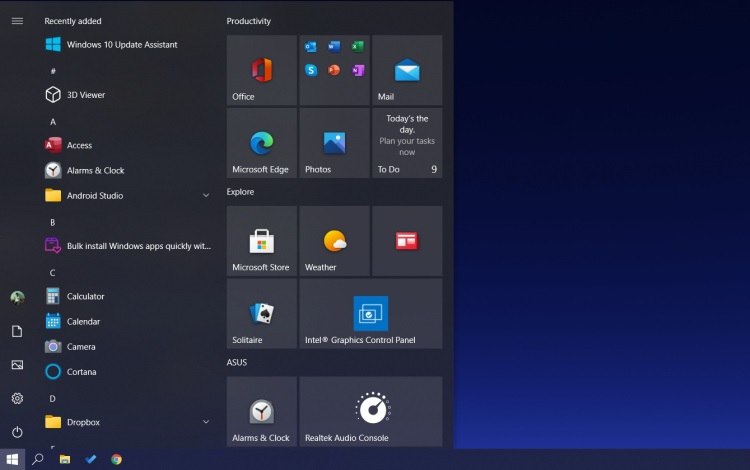750x470 pixels.
Task: Click the letter B section header
Action: (53, 222)
